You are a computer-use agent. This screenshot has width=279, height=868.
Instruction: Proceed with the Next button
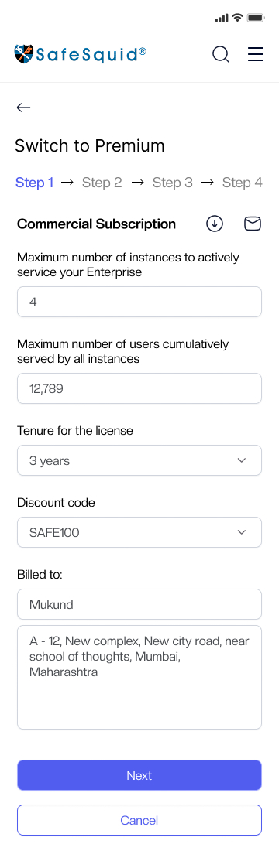(x=139, y=775)
